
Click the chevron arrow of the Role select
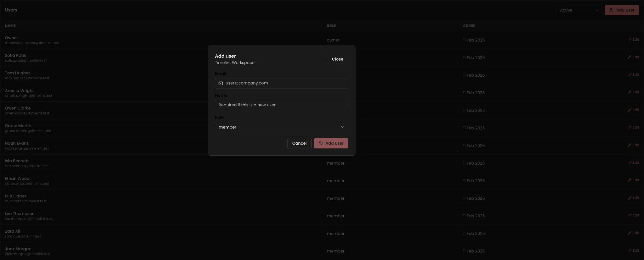coord(342,127)
